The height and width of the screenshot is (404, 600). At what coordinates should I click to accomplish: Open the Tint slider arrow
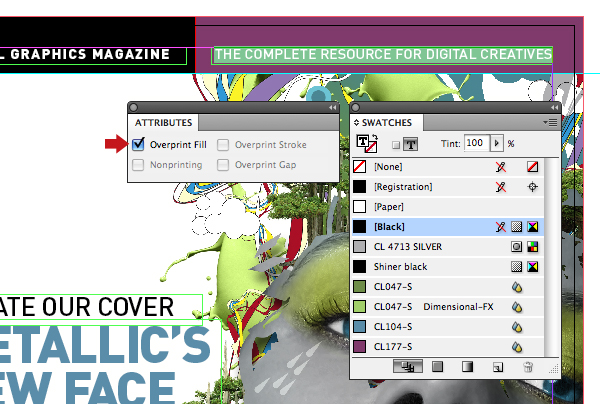pyautogui.click(x=497, y=143)
